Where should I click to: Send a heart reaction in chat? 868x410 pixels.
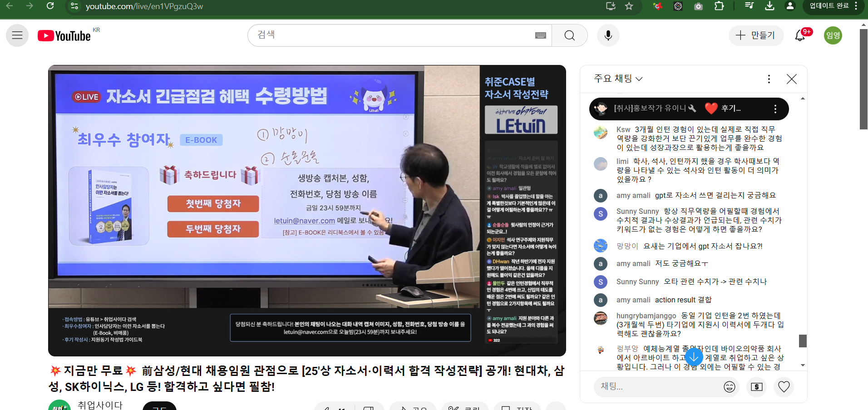[x=784, y=387]
